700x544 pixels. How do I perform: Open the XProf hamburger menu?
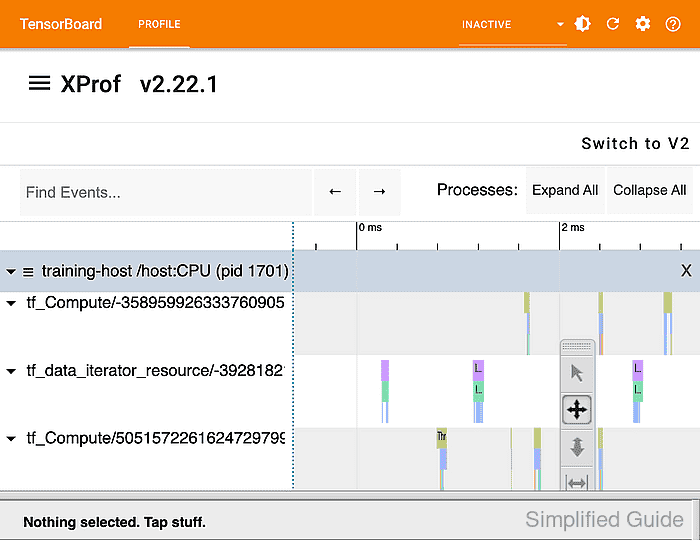tap(39, 83)
